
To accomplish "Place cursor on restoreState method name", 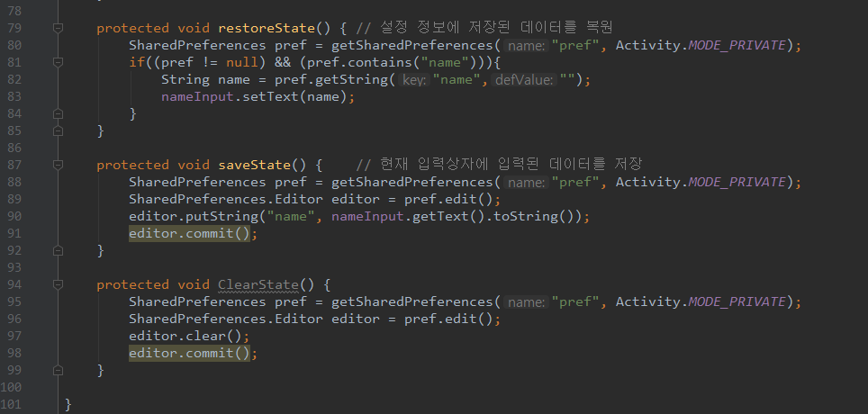I will (267, 28).
